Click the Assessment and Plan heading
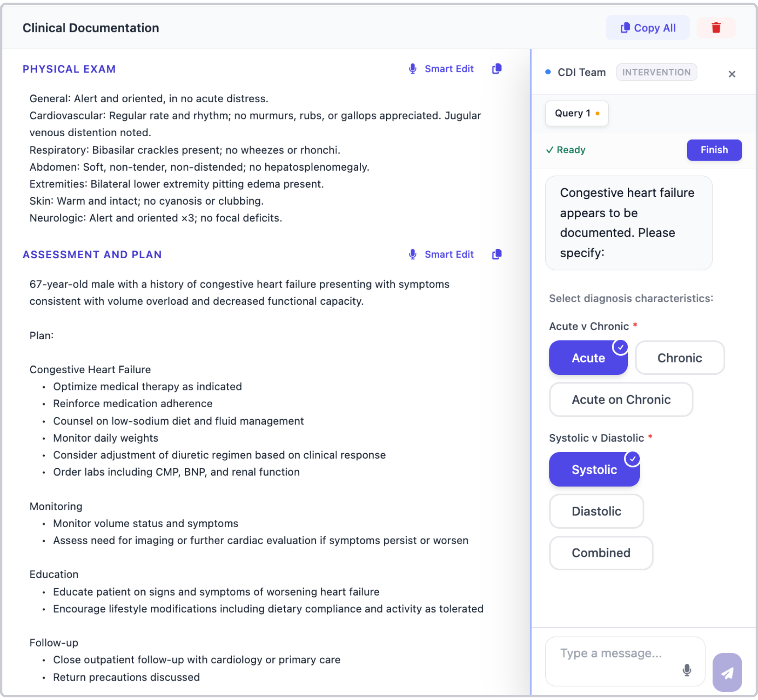This screenshot has height=700, width=758. [x=92, y=255]
